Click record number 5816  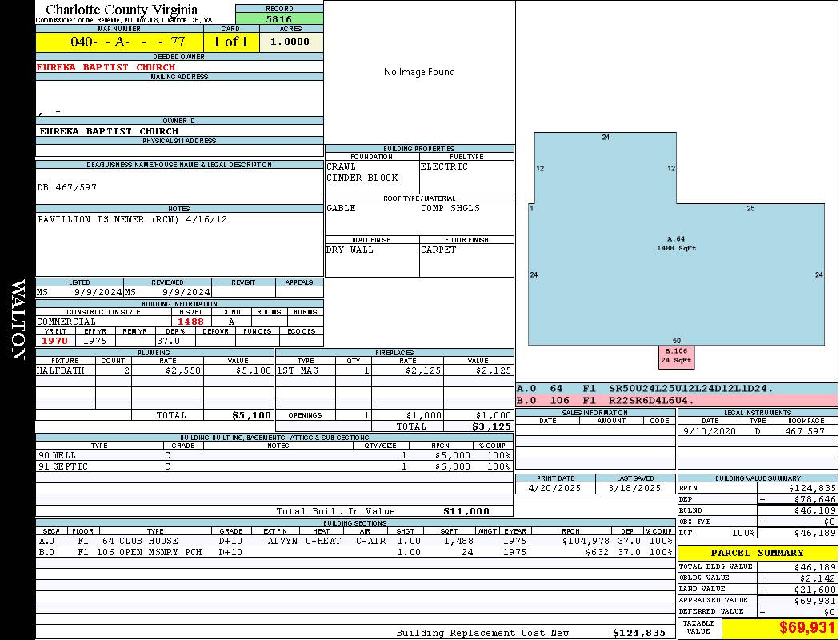pos(279,18)
